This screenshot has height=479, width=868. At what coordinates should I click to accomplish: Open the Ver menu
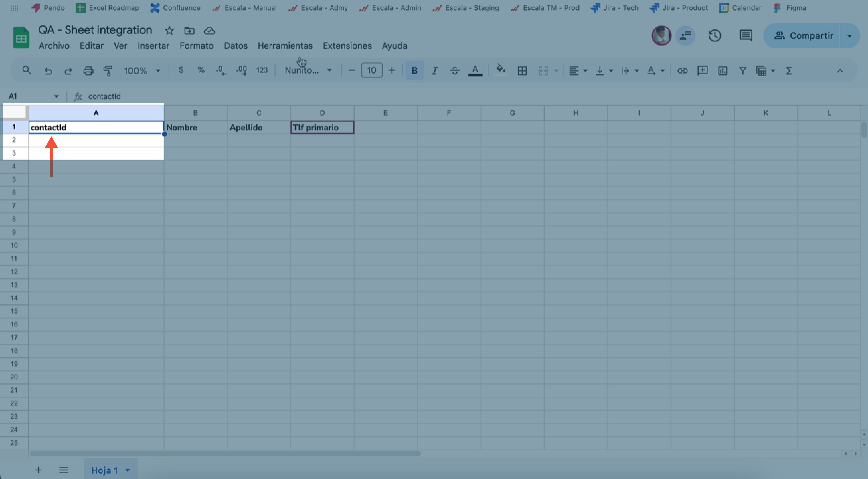120,46
